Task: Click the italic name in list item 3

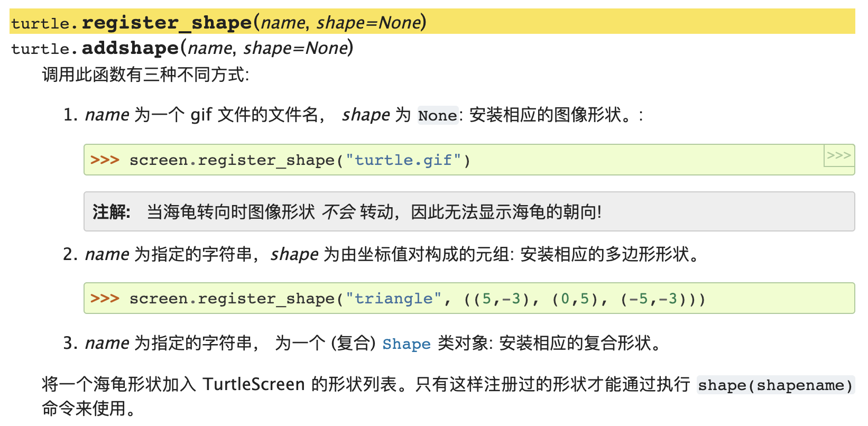Action: click(x=107, y=344)
